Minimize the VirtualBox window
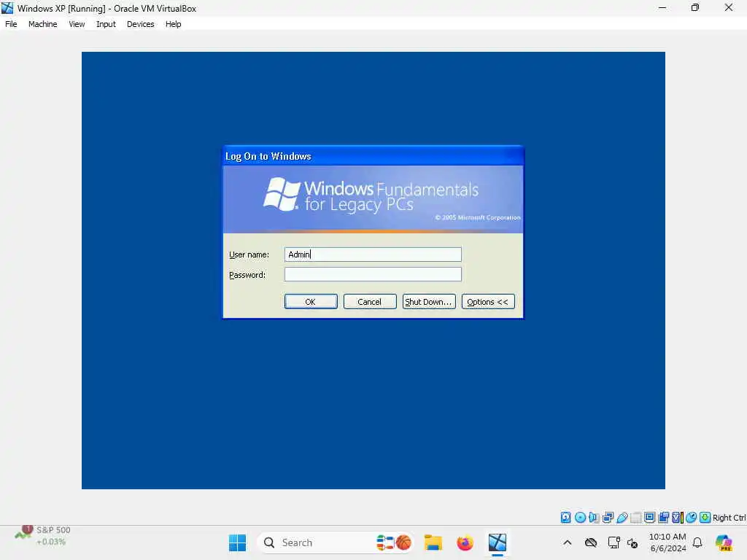The height and width of the screenshot is (560, 747). coord(662,7)
